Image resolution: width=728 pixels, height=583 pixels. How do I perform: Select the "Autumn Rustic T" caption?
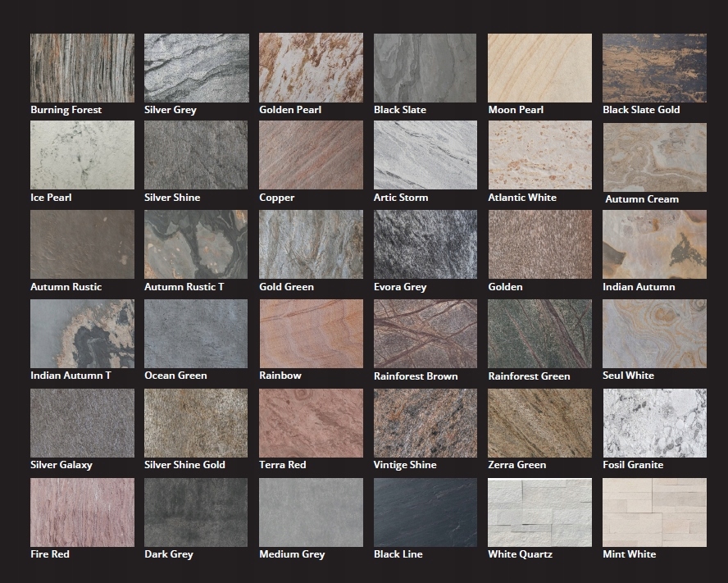coord(184,287)
